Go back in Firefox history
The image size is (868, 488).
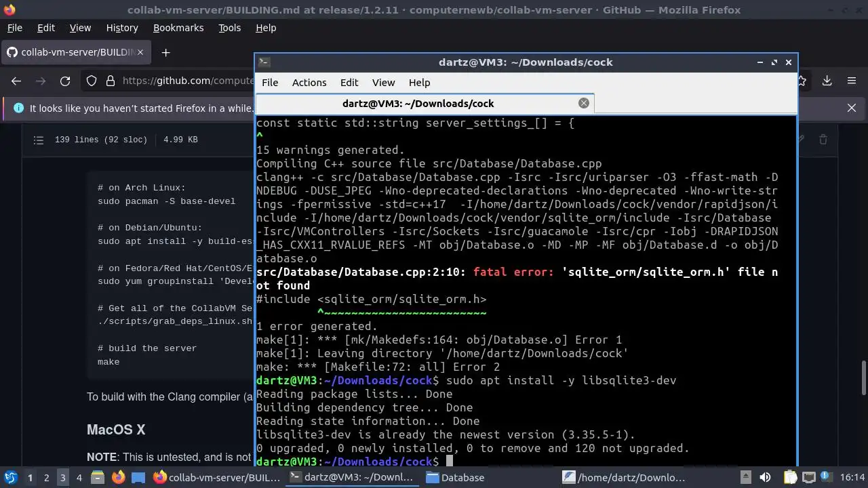point(16,81)
